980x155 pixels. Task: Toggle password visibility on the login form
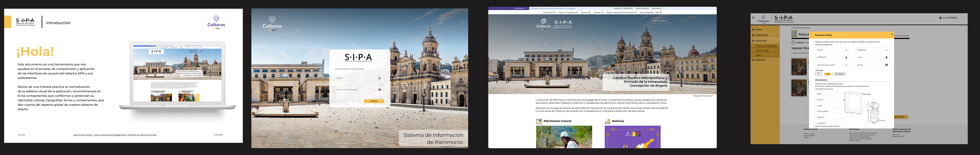[x=380, y=90]
